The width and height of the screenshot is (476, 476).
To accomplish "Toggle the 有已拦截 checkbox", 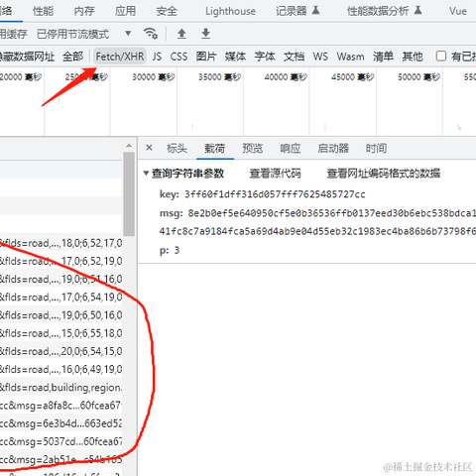I will [441, 57].
